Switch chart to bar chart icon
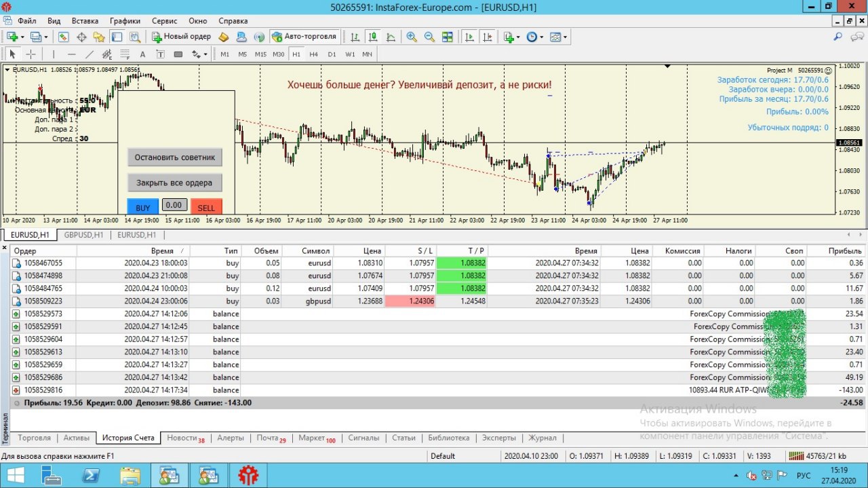Viewport: 868px width, 488px height. pos(355,37)
